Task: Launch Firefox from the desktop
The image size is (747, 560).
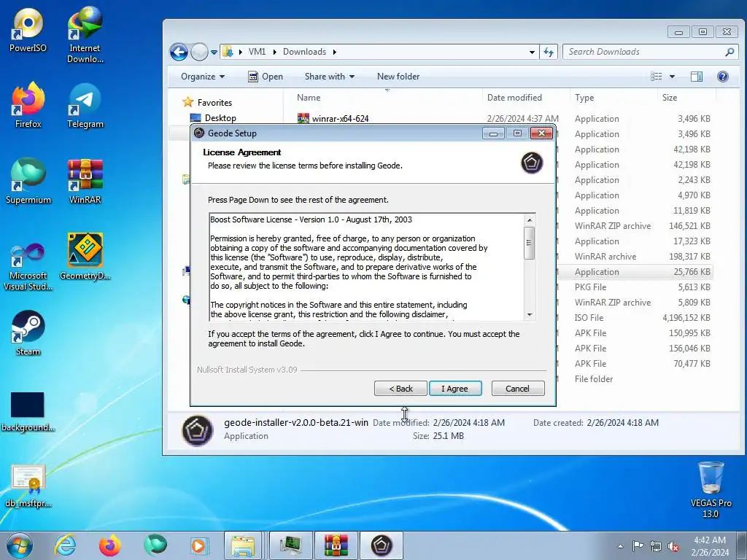Action: tap(28, 105)
